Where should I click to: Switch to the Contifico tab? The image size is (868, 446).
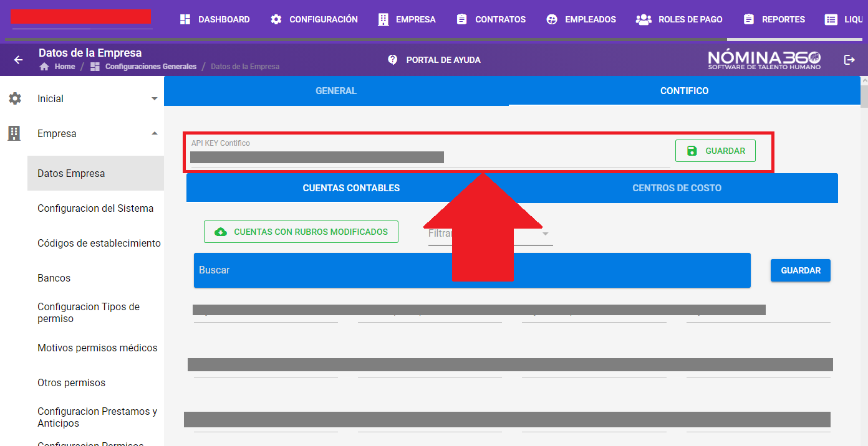tap(684, 91)
